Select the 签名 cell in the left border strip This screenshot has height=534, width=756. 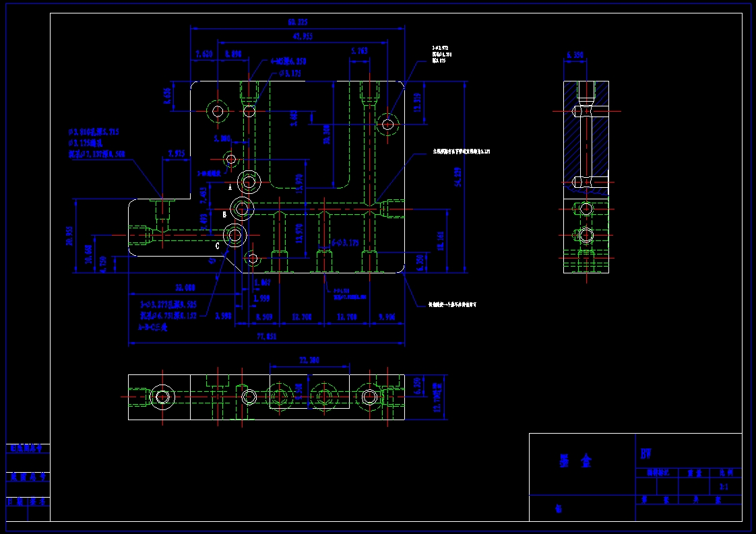pyautogui.click(x=38, y=502)
